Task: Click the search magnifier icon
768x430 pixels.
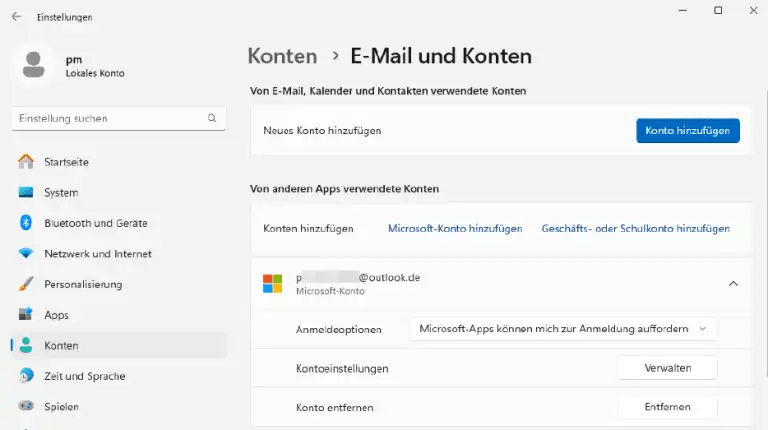Action: click(x=212, y=118)
